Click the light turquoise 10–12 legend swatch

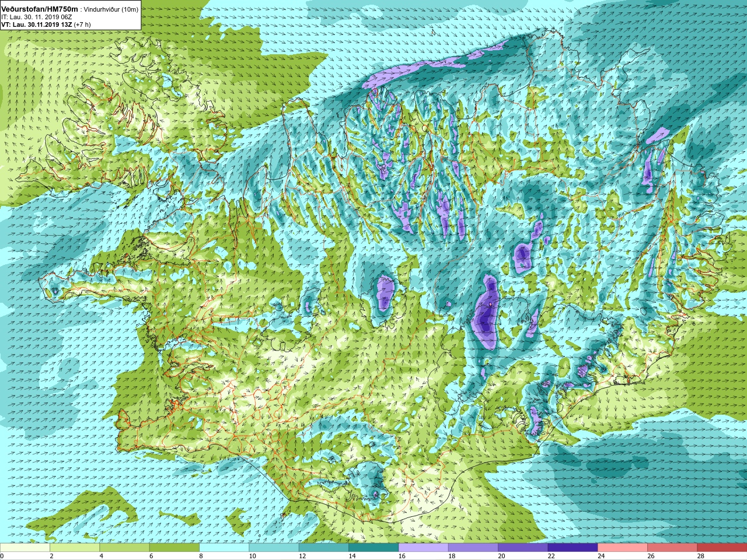click(x=274, y=548)
